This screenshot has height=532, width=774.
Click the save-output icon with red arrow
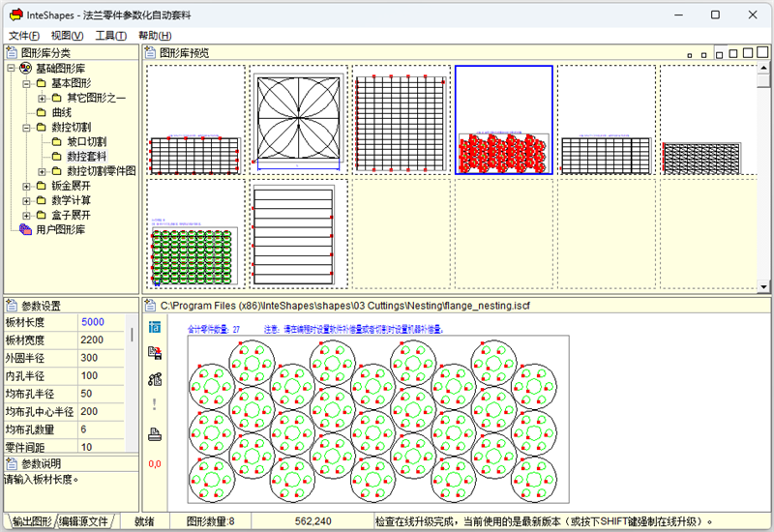155,353
